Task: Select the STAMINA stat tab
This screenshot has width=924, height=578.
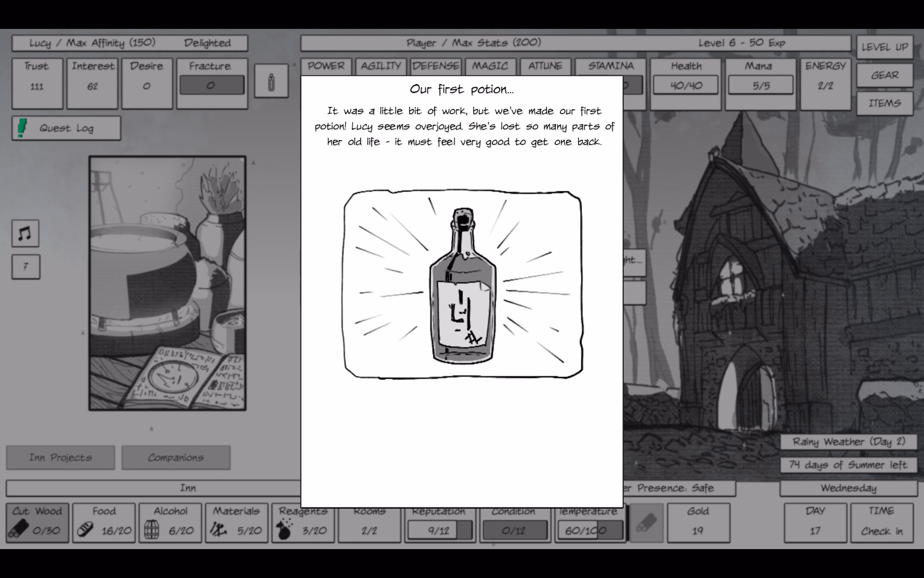Action: click(611, 66)
